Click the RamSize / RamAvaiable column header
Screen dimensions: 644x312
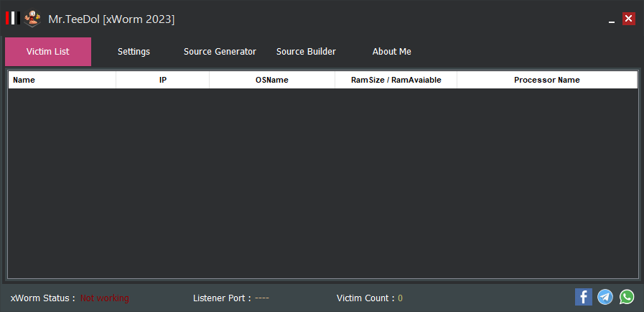pos(396,80)
